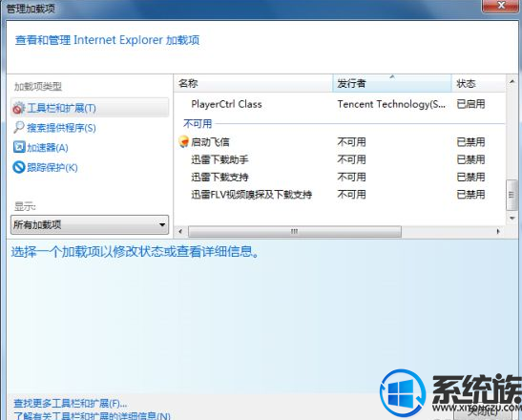Sort by the 名称 column header
Viewport: 522px width, 420px height.
pos(253,83)
